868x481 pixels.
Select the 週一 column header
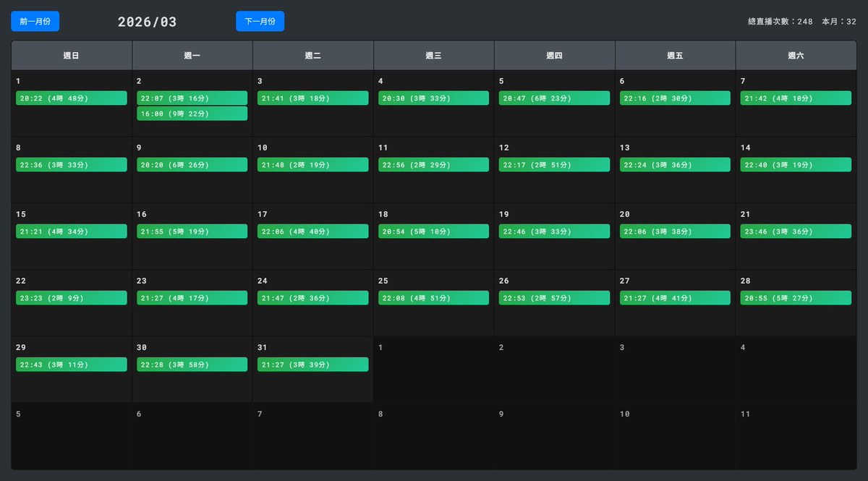point(192,56)
